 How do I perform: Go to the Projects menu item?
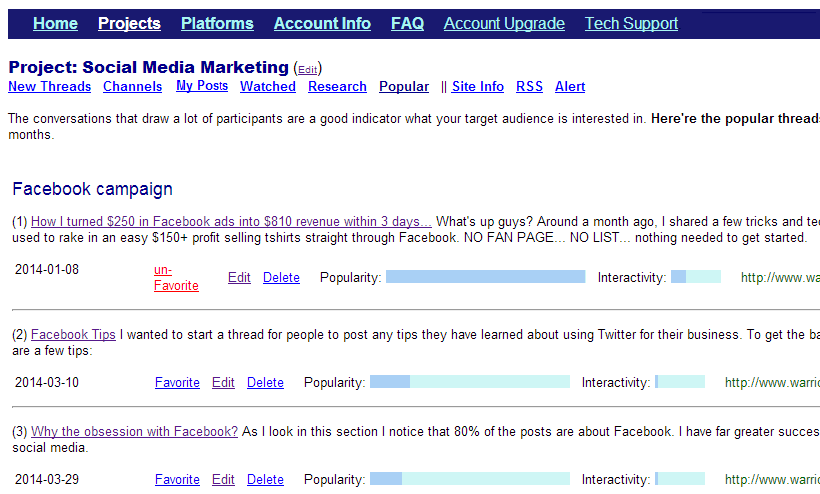[x=129, y=24]
